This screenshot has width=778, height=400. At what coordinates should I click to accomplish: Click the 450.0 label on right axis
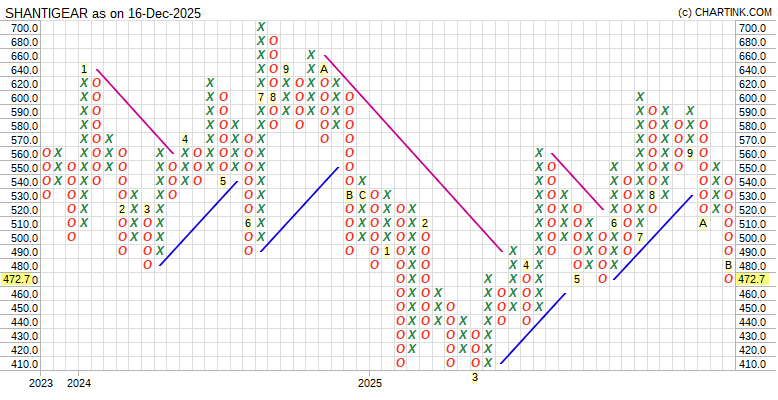tap(751, 308)
